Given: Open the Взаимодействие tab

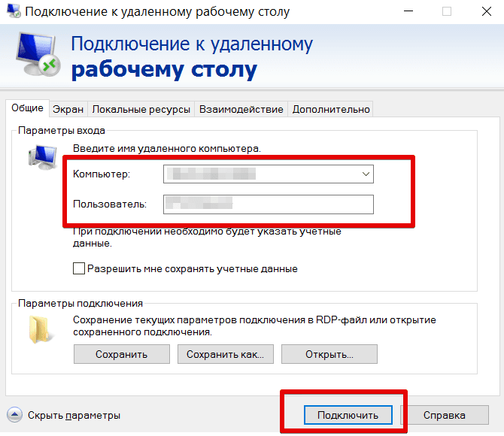Looking at the screenshot, I should (241, 109).
